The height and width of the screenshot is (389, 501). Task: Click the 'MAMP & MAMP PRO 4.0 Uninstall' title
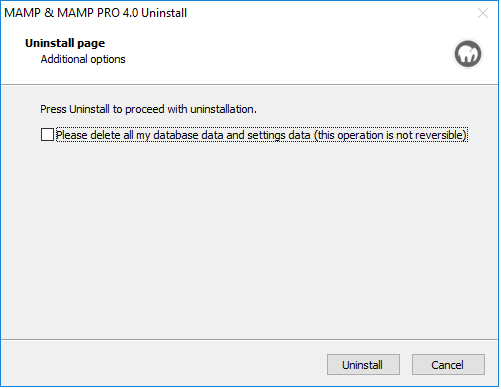tap(95, 13)
